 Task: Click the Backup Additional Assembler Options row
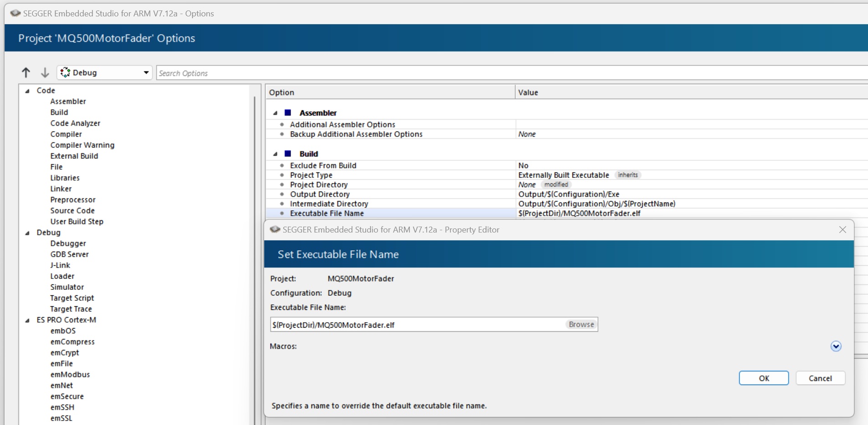[567, 134]
